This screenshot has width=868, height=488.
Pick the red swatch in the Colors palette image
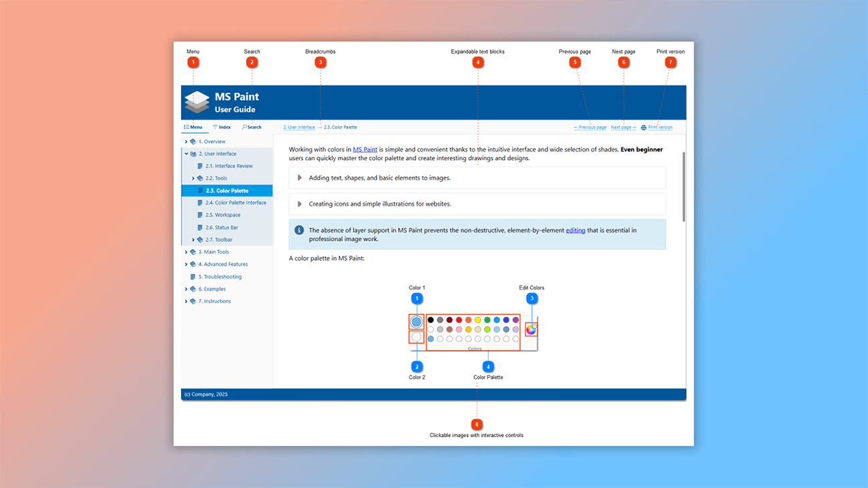click(459, 320)
